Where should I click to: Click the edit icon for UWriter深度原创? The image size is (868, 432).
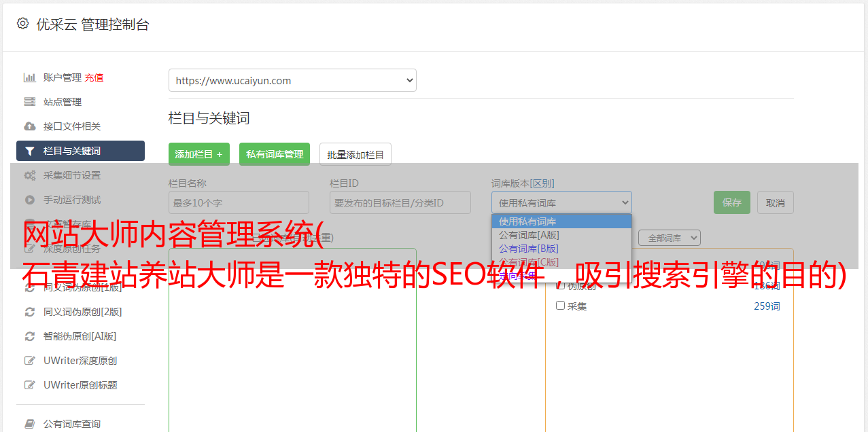click(x=30, y=361)
